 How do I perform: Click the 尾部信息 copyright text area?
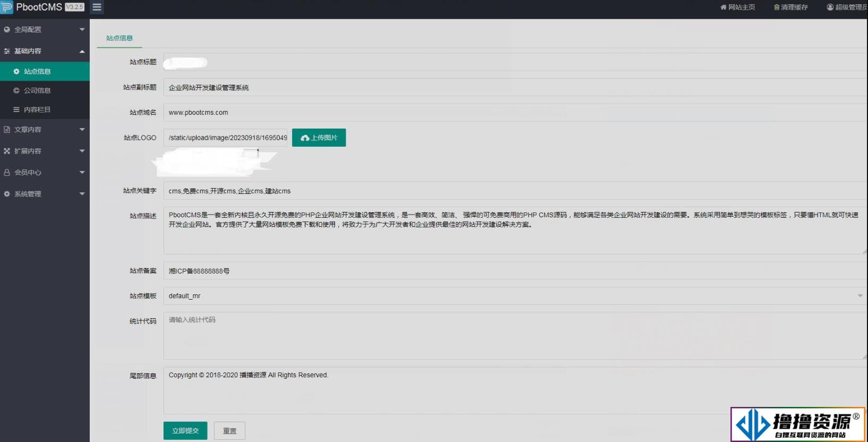pyautogui.click(x=515, y=390)
